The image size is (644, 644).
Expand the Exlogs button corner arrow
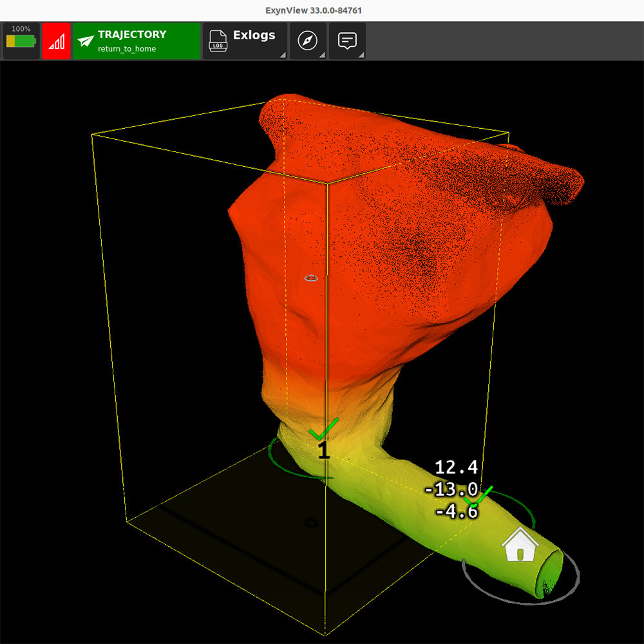coord(283,56)
